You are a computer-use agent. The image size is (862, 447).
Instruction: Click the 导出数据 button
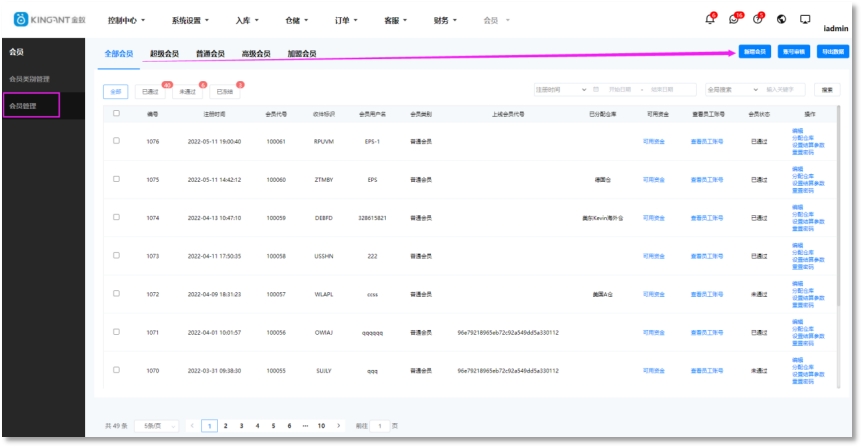point(833,51)
